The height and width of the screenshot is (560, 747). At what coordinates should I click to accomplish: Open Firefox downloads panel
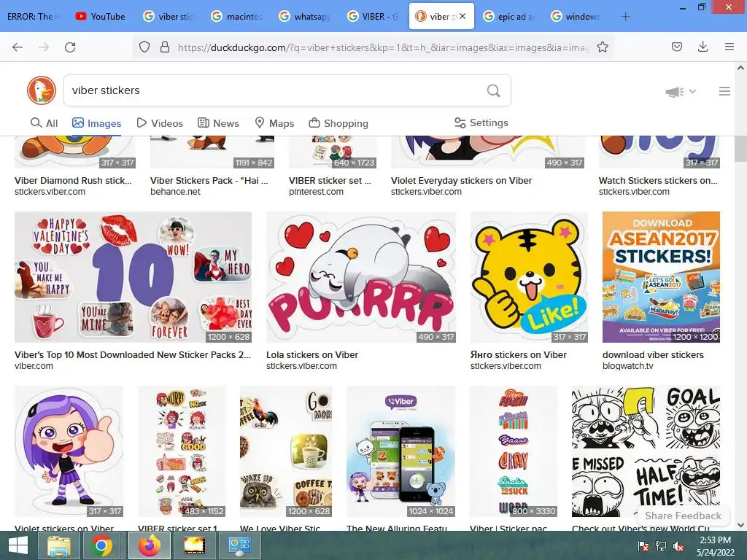point(703,47)
